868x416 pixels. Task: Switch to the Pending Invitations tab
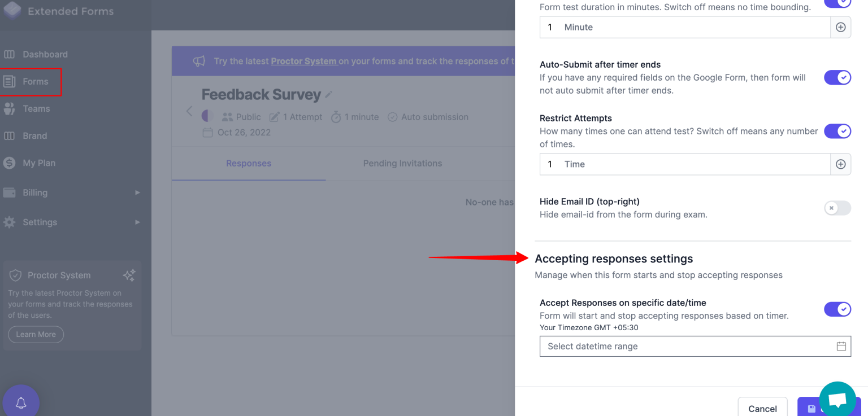[x=402, y=163]
